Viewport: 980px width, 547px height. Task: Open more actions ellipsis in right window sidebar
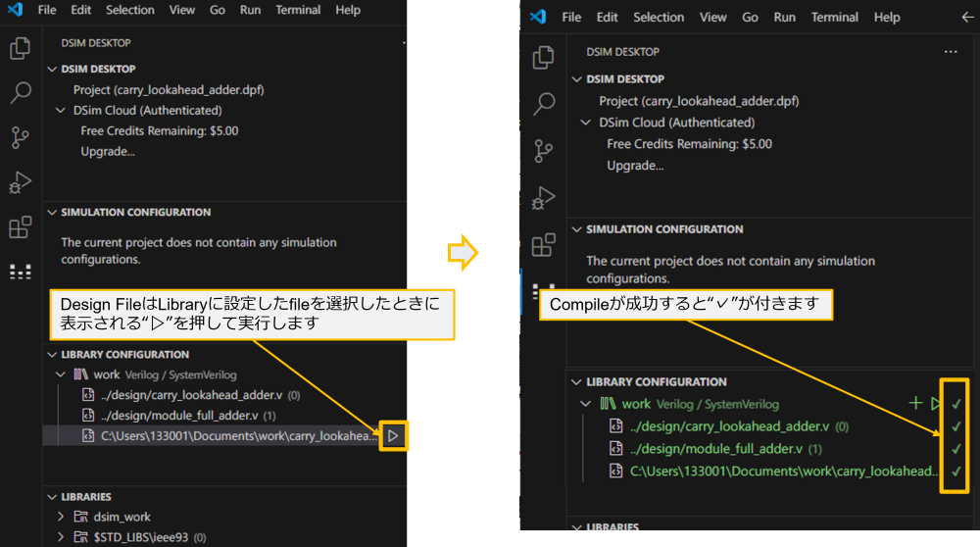tap(951, 52)
